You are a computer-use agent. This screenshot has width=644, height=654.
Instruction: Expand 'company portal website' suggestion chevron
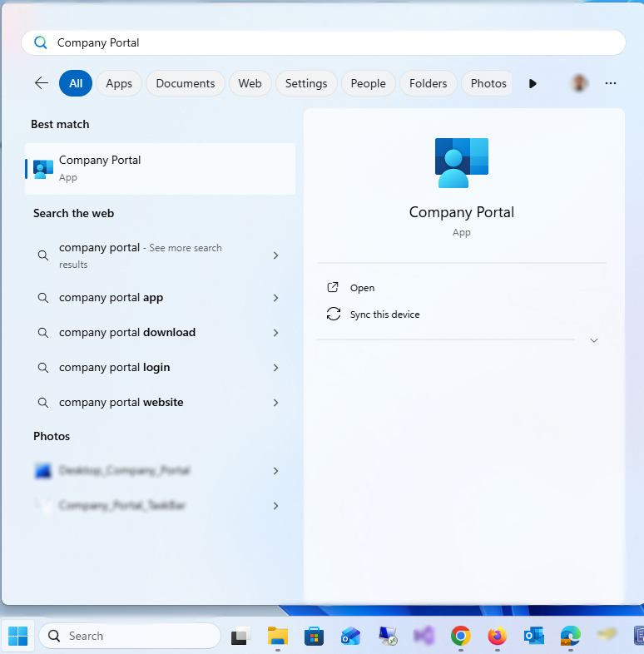(275, 403)
